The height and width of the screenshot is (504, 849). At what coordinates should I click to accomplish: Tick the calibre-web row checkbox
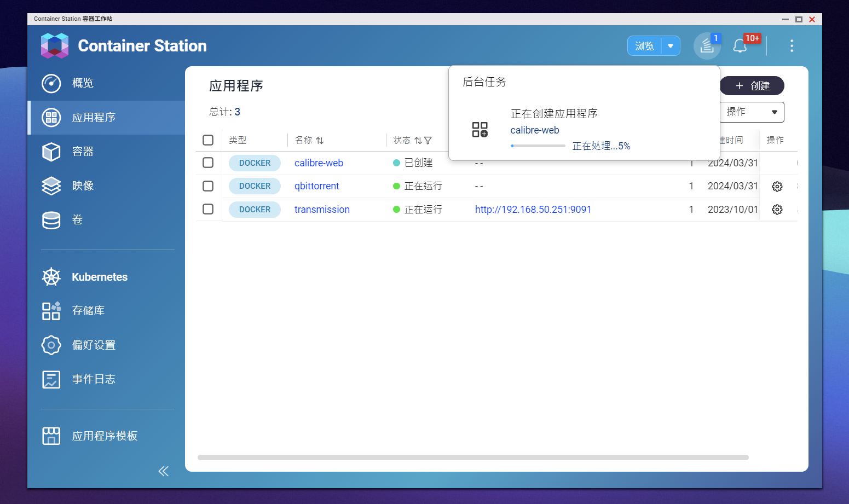208,163
